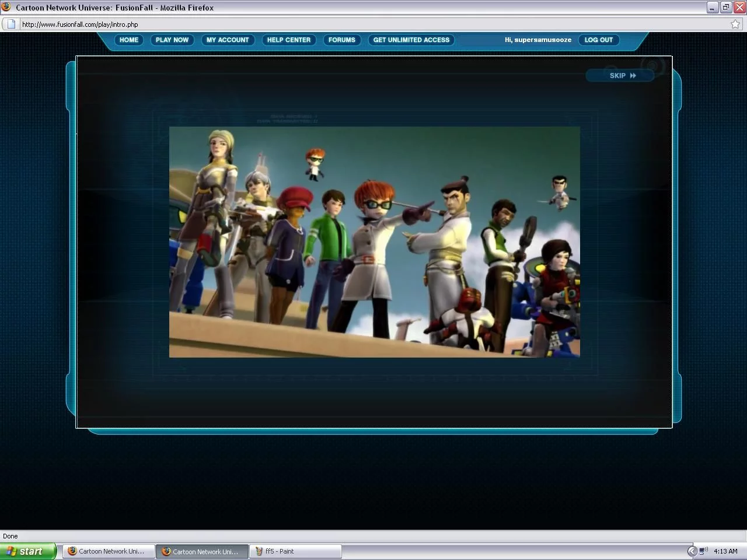Expand hidden system tray icons
747x560 pixels.
692,551
